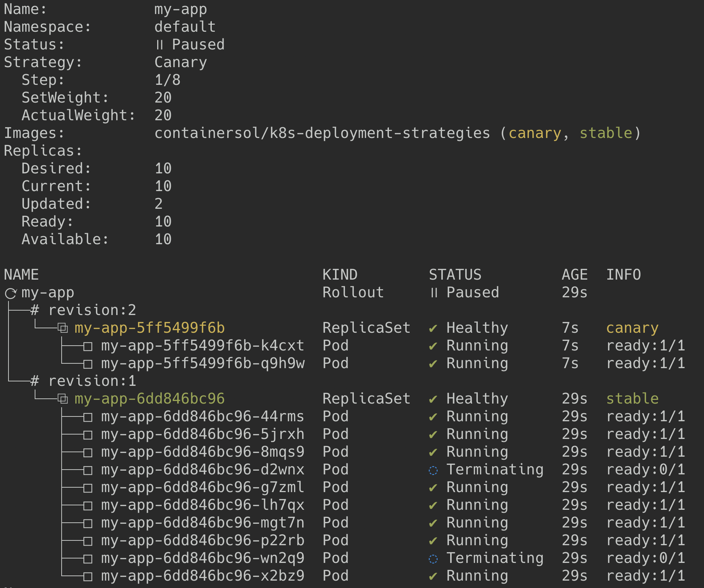
Task: Select the Desired replicas value 10
Action: tap(163, 168)
